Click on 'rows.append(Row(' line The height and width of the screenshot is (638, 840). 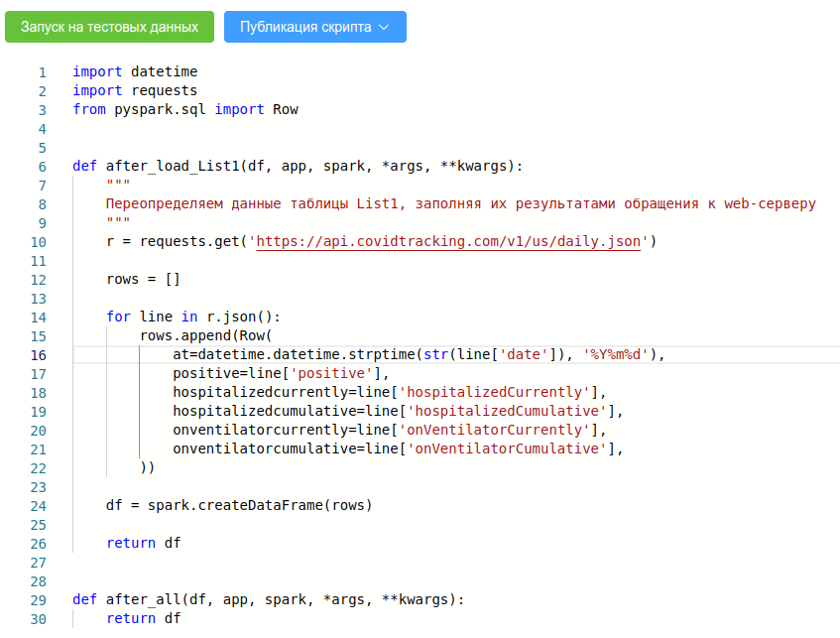tap(206, 335)
